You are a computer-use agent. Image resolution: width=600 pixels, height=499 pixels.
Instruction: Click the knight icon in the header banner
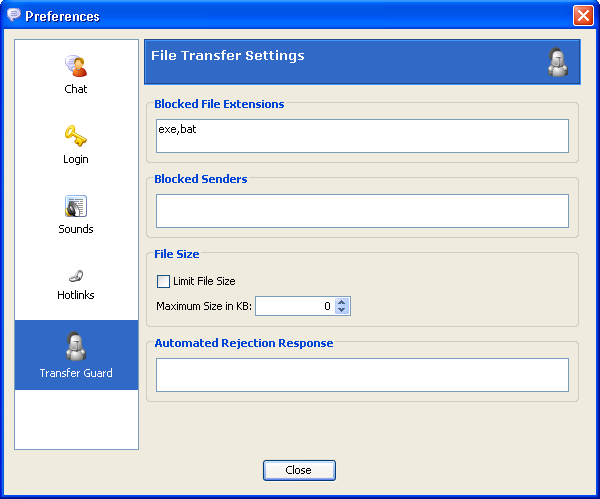tap(558, 62)
